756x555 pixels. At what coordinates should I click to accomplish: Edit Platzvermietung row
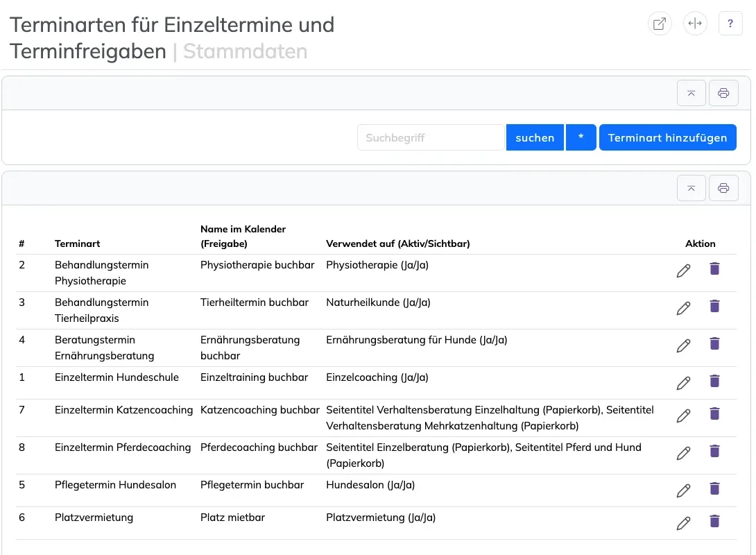click(x=683, y=524)
